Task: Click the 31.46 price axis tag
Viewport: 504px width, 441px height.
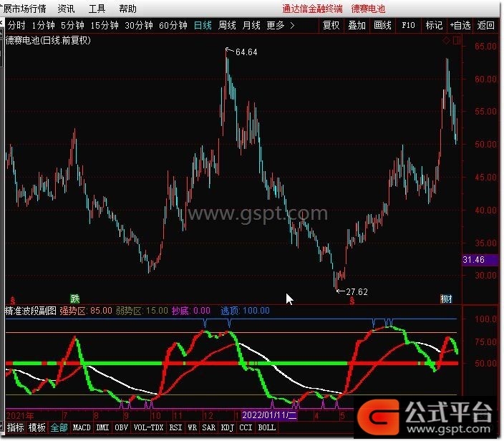Action: [x=480, y=260]
